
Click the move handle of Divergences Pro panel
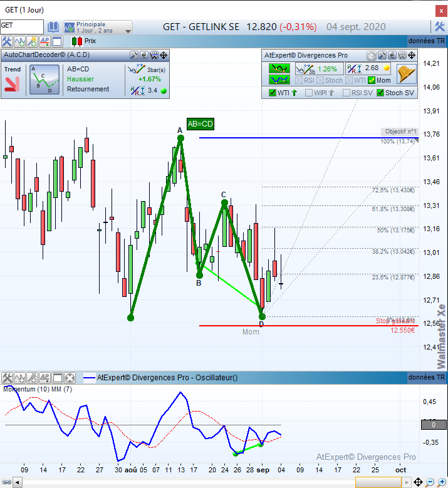412,56
